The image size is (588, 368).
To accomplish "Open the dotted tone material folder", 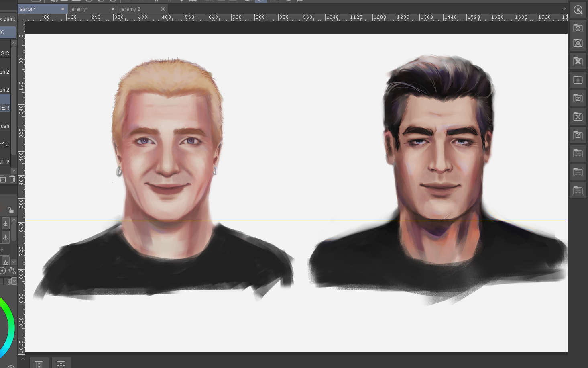I will tap(578, 80).
